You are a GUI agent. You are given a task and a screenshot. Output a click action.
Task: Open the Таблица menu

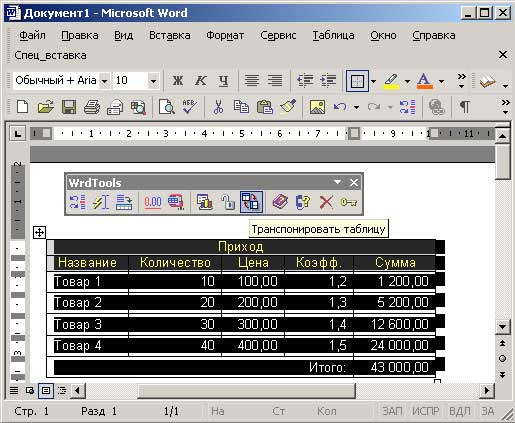(x=333, y=35)
